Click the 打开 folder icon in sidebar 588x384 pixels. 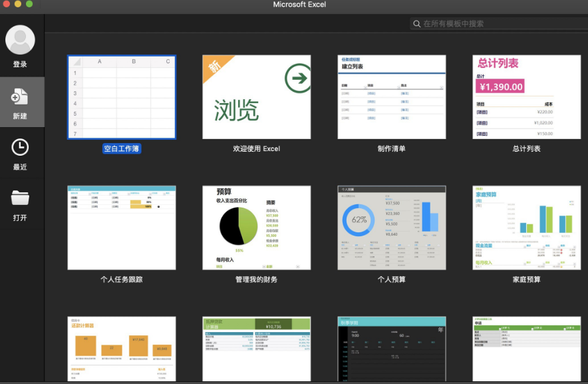20,198
